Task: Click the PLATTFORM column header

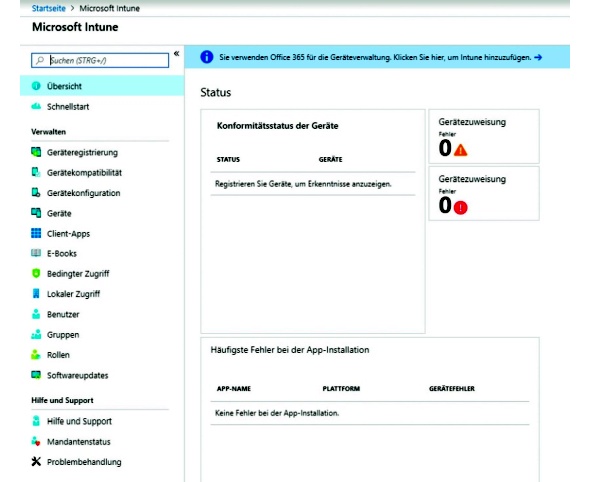Action: click(341, 388)
